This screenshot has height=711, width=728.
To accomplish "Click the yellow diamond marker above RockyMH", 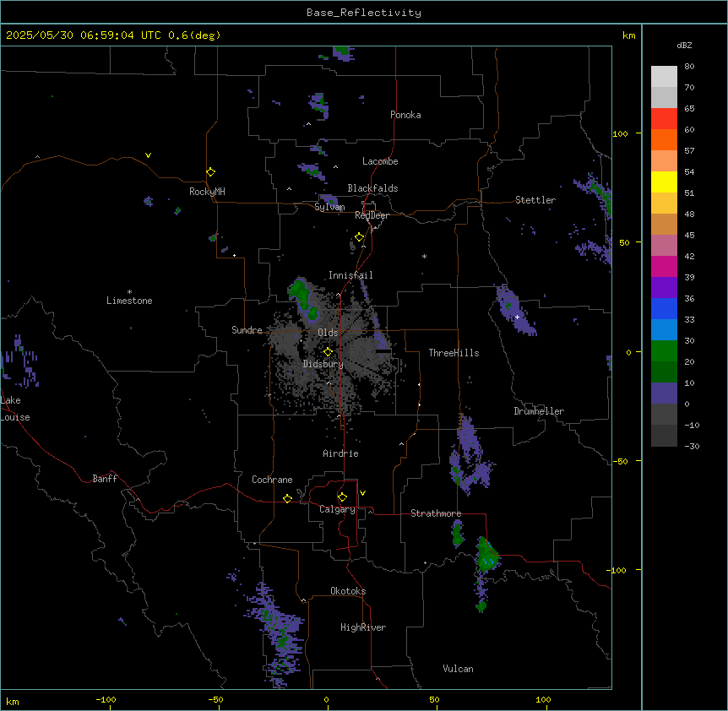I will (x=211, y=172).
